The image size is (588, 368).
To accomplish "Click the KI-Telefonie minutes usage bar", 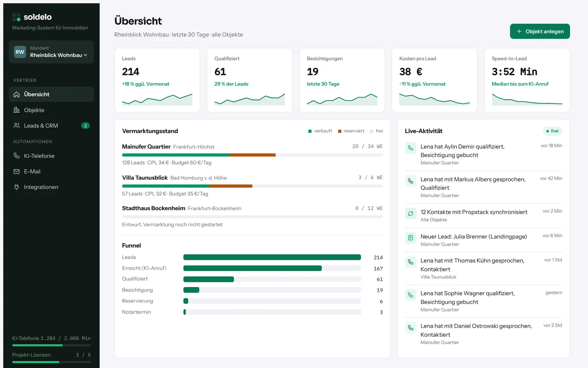I will coord(51,345).
